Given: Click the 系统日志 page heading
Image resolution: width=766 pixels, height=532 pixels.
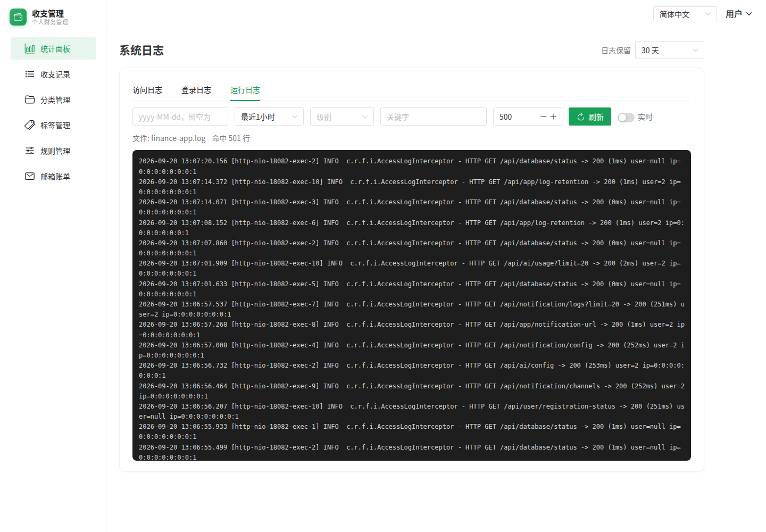Looking at the screenshot, I should tap(141, 50).
